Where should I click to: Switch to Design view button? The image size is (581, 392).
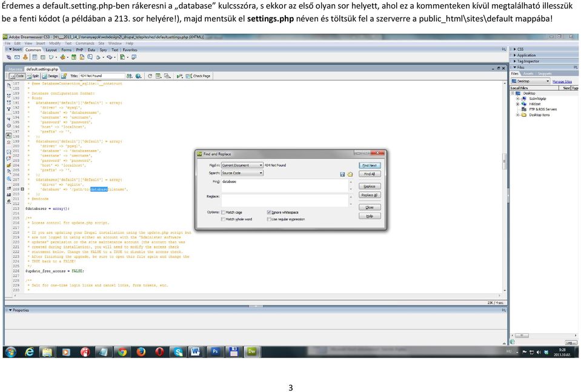click(x=50, y=76)
